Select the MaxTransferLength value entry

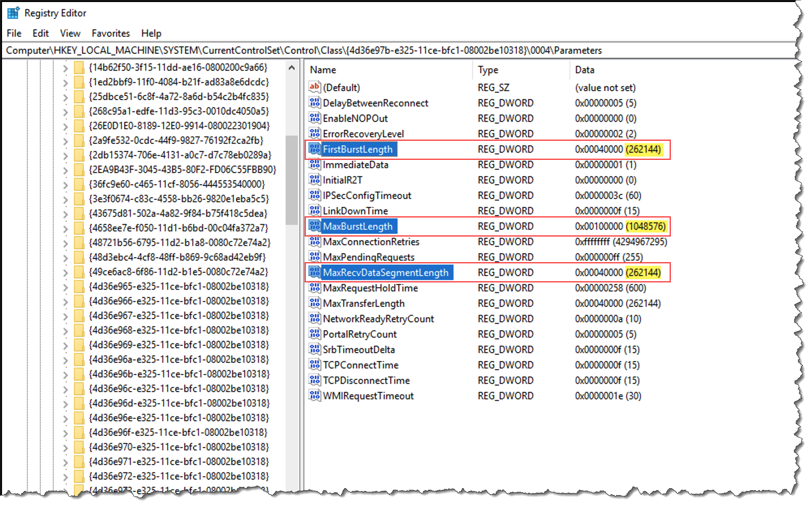(363, 304)
